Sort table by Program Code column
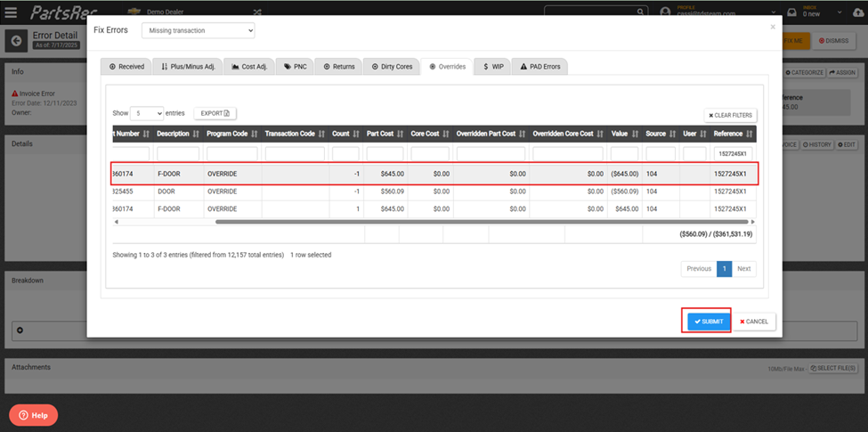The width and height of the screenshot is (868, 432). click(x=231, y=134)
